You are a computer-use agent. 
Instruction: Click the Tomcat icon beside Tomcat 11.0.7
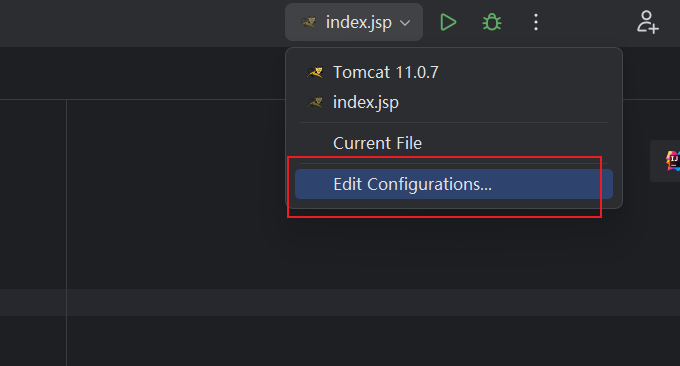coord(315,72)
